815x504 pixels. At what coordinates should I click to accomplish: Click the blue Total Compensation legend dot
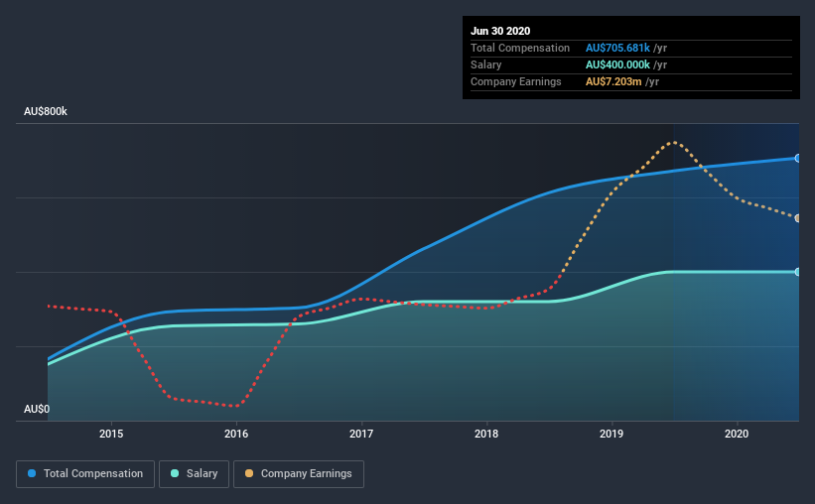pos(32,473)
